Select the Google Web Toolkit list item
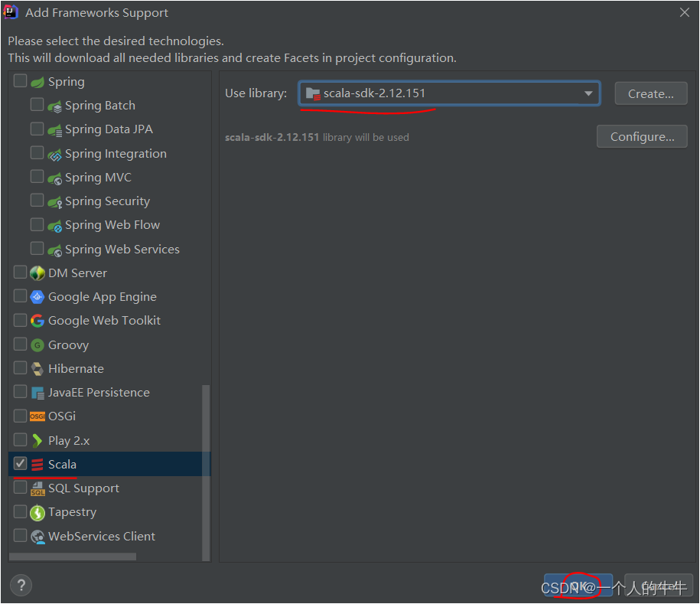 point(104,320)
